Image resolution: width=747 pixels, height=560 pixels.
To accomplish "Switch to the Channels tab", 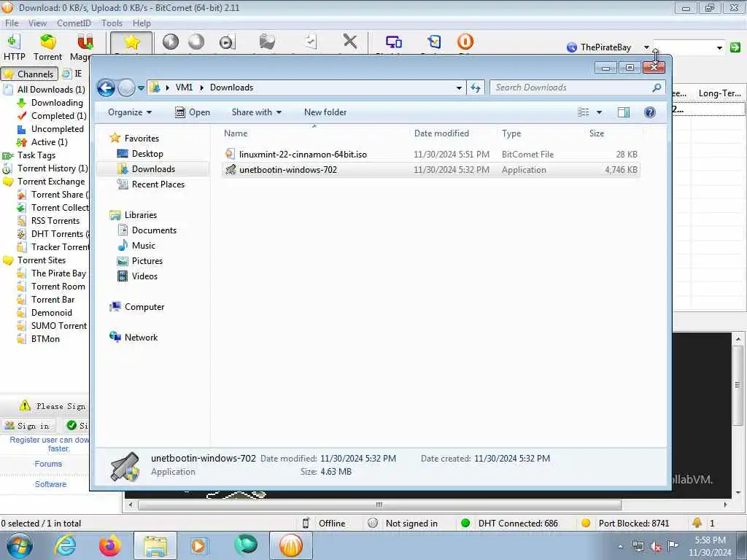I will (29, 74).
